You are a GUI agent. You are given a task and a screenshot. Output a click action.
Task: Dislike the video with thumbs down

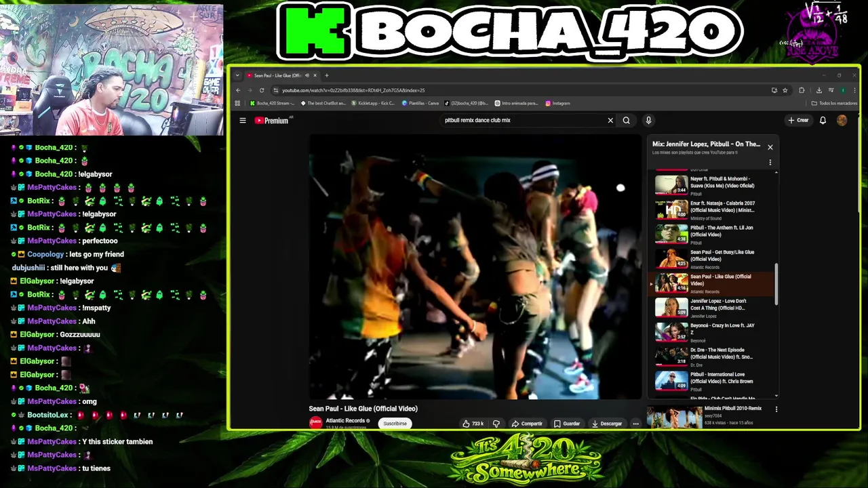[x=496, y=424]
